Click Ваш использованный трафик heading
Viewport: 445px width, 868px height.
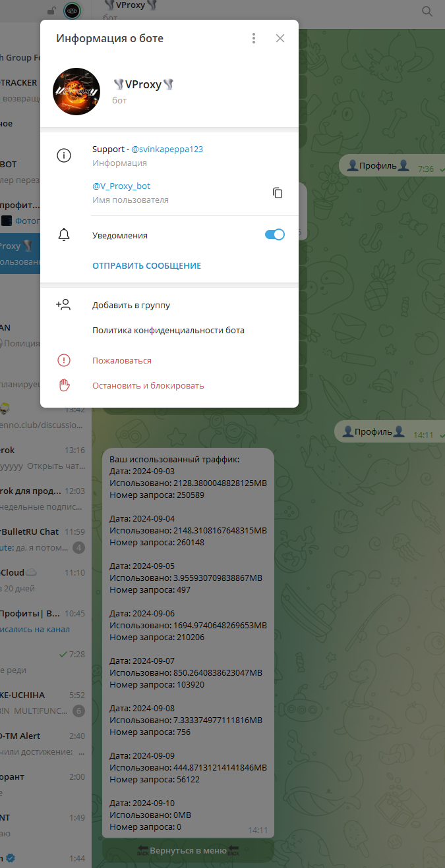pos(174,459)
